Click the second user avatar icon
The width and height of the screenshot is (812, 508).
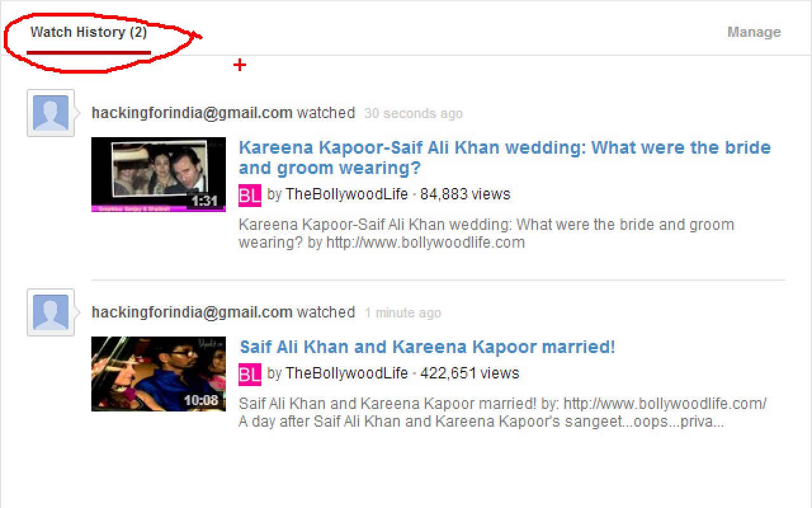[51, 312]
